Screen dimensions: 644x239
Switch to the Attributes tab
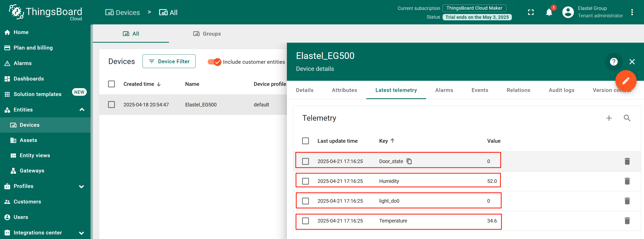click(344, 90)
